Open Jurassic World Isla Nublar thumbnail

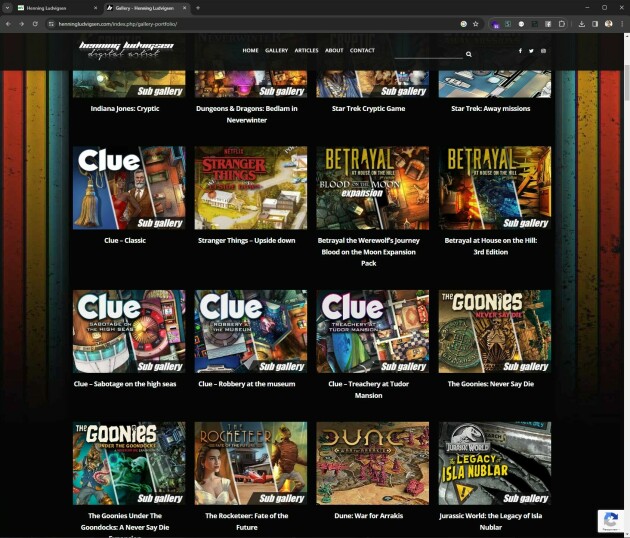(x=495, y=463)
